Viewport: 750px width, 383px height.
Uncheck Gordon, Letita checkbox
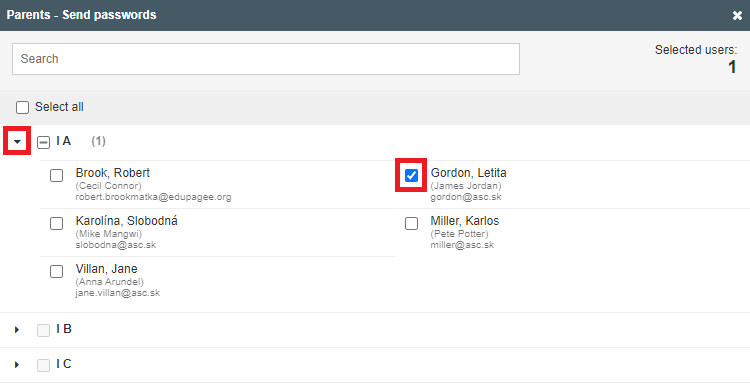[x=411, y=175]
